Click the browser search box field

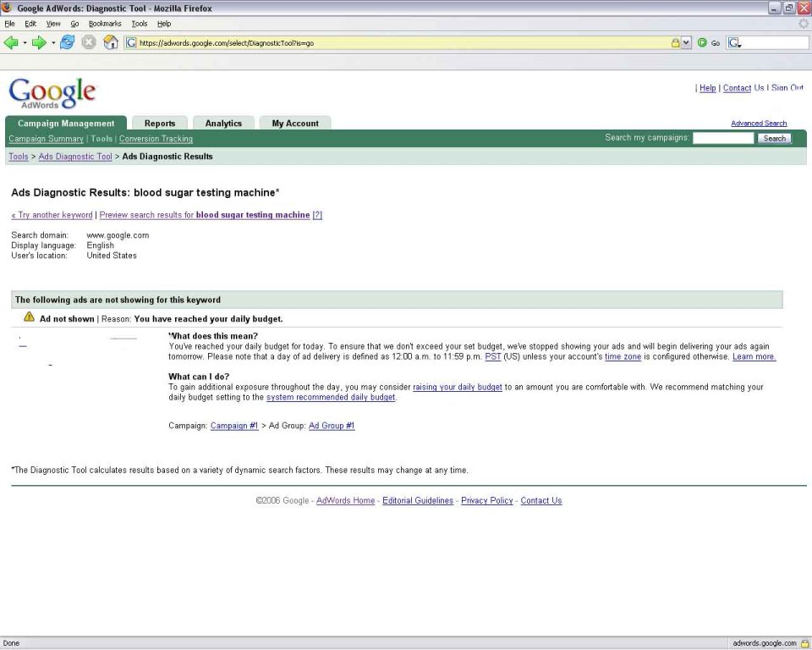click(767, 43)
